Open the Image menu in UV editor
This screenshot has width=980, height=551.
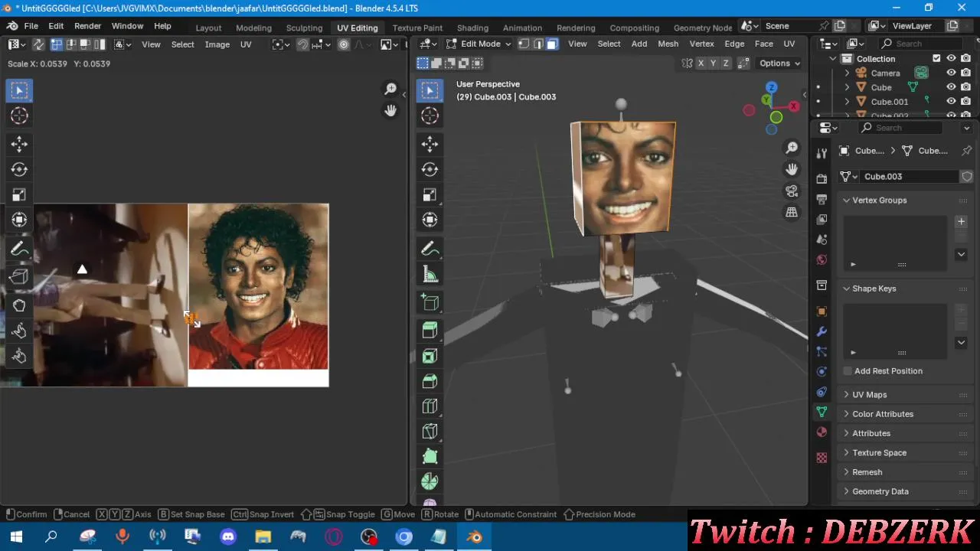pyautogui.click(x=217, y=44)
